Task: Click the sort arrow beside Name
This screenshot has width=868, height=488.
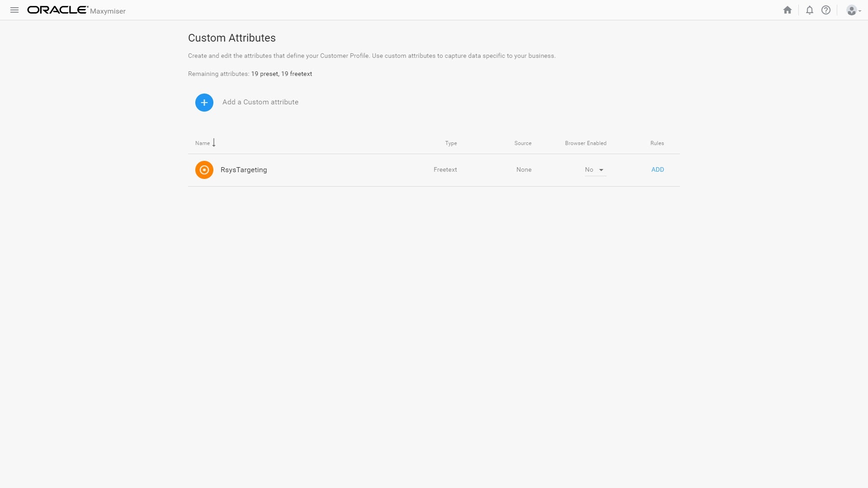Action: (214, 143)
